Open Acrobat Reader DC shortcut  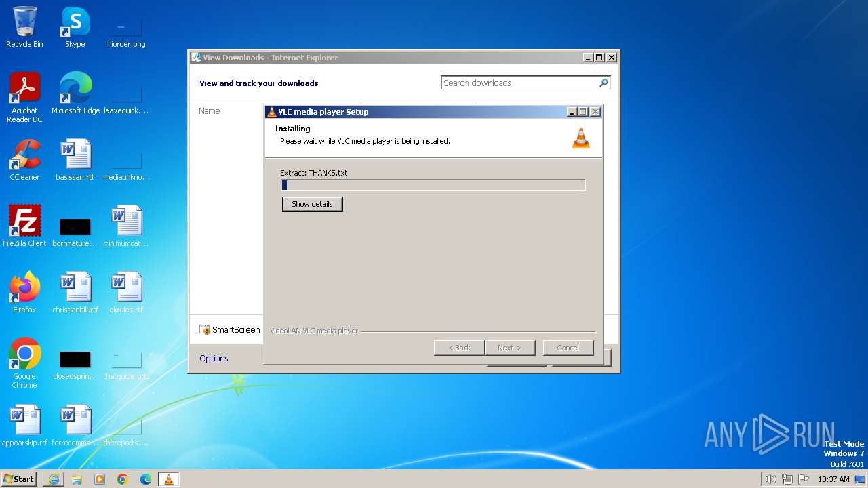24,97
